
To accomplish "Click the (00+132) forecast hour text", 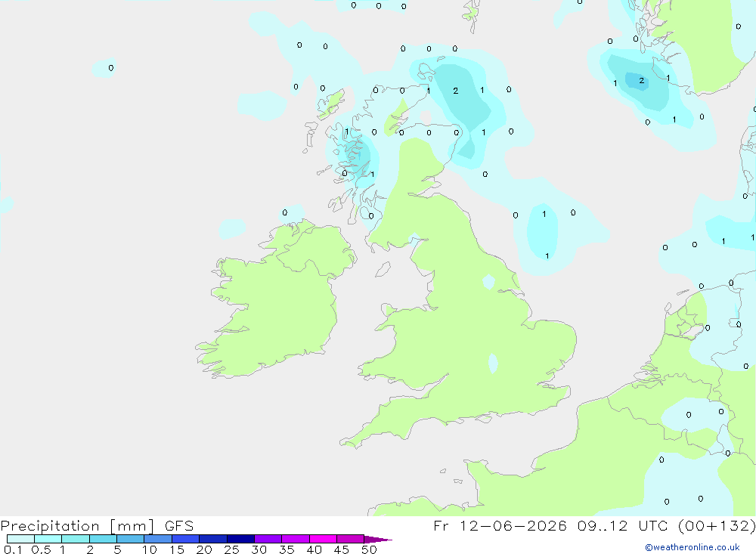I will pos(717,526).
